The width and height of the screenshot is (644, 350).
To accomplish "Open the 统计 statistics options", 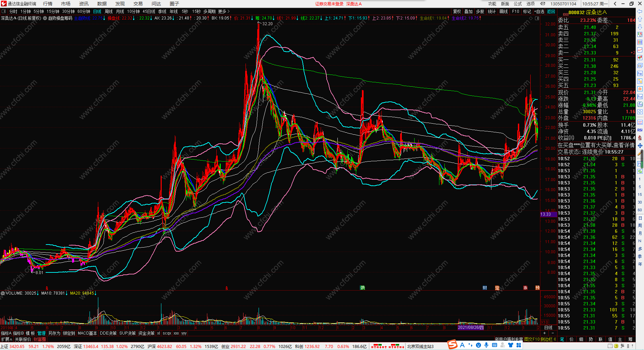I will click(x=492, y=11).
